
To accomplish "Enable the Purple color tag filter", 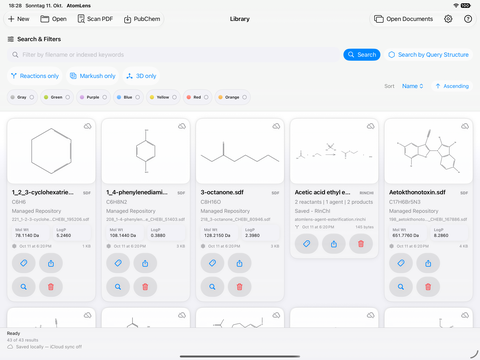I will pos(93,97).
